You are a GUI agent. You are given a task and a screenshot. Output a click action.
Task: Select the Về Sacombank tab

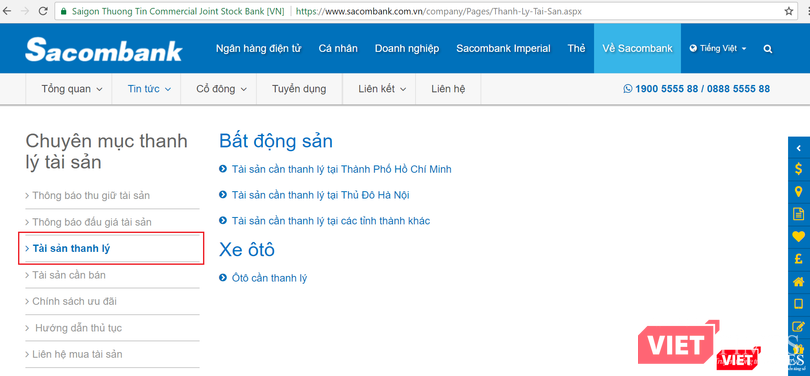tap(637, 49)
